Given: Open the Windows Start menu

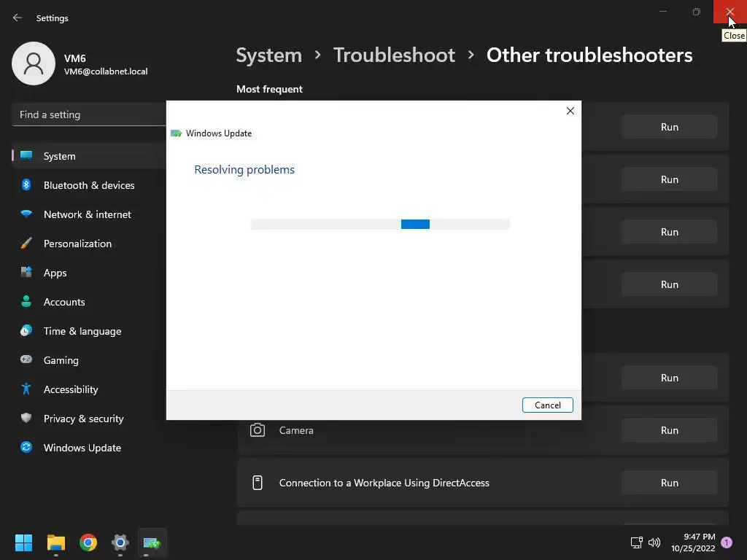Looking at the screenshot, I should 23,542.
